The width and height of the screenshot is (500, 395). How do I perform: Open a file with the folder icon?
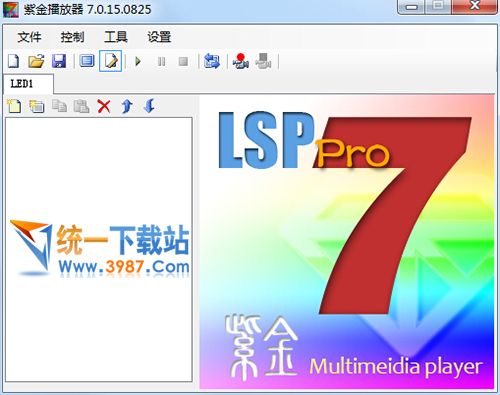tap(36, 61)
